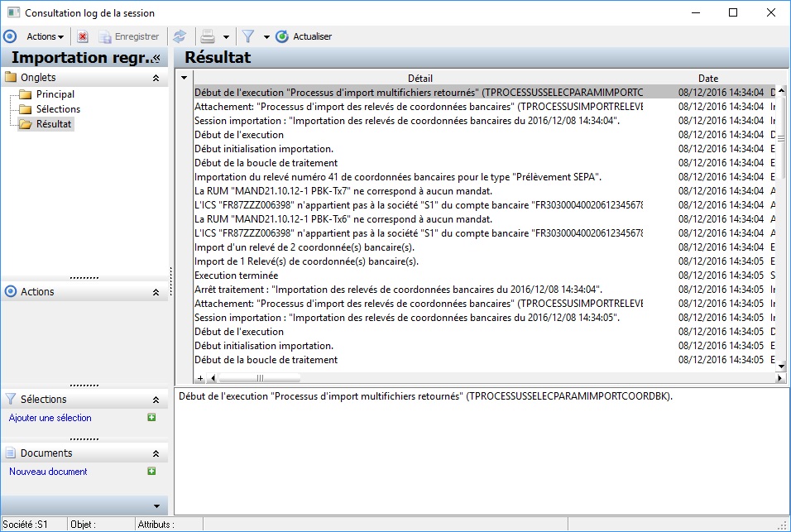Select row 'Import d'un relevé de 2 coordonnée(s)'
The width and height of the screenshot is (791, 532).
(x=484, y=247)
